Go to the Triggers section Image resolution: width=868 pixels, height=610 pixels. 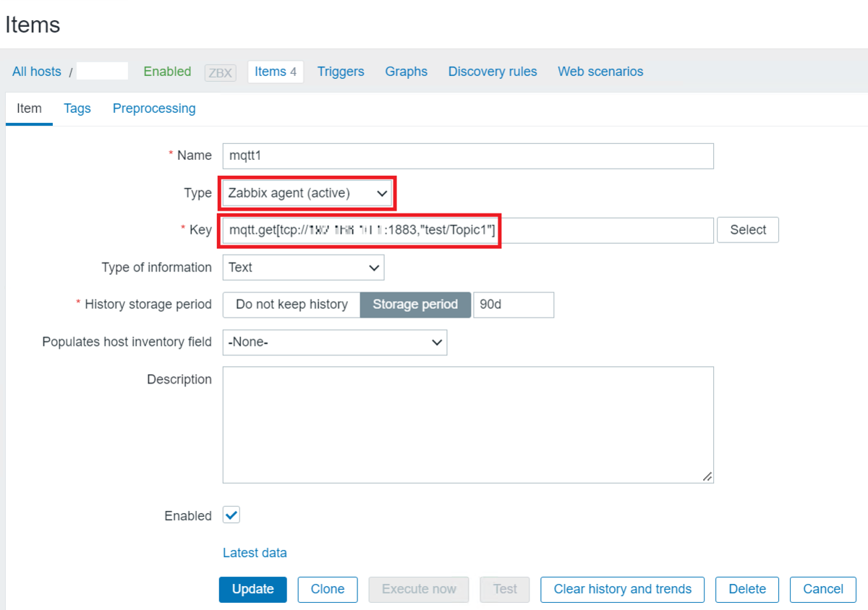click(341, 72)
